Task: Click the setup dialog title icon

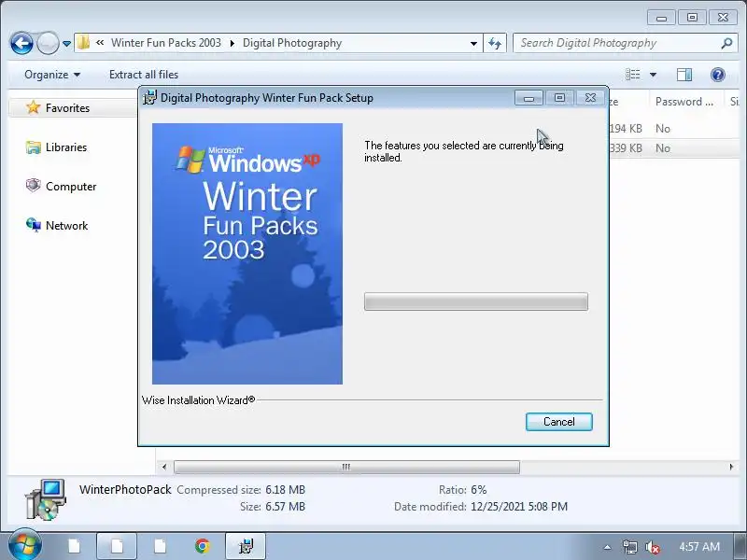Action: [x=149, y=98]
